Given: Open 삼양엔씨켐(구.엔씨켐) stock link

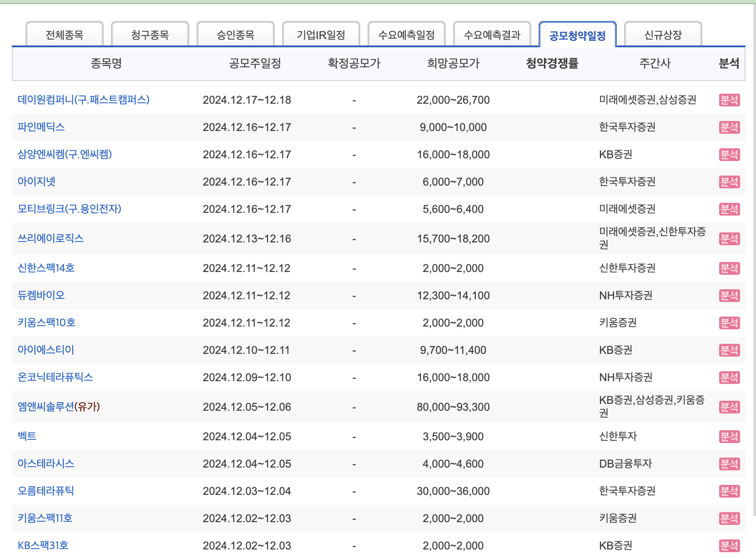Looking at the screenshot, I should [x=65, y=154].
